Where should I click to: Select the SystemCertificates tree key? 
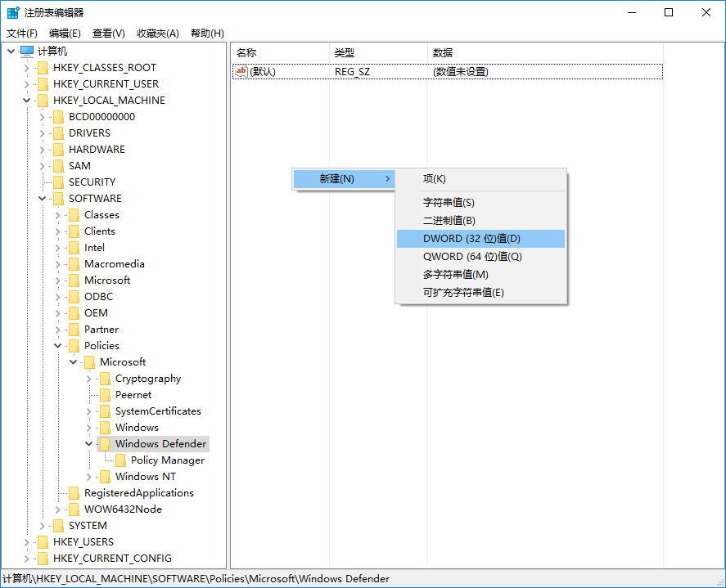click(x=158, y=411)
